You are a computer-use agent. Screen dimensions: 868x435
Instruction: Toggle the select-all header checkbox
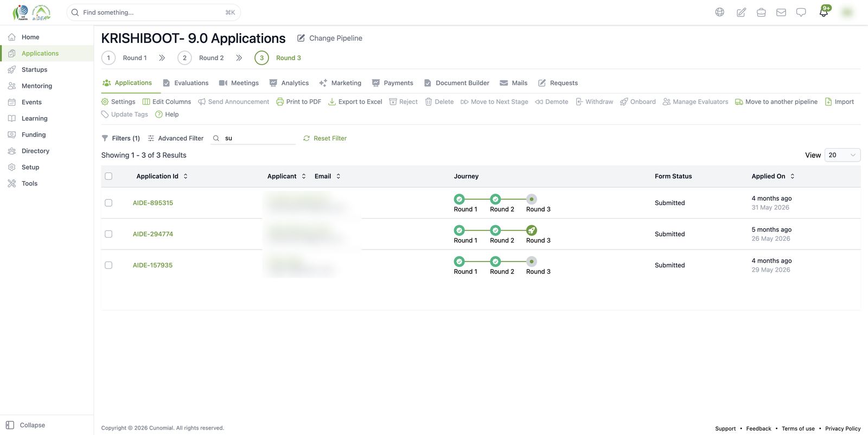pos(108,176)
